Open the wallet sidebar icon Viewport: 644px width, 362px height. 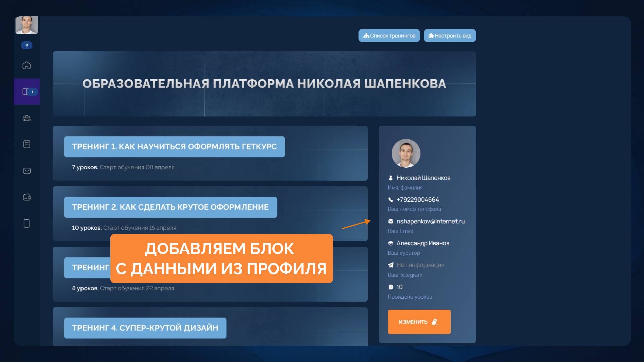click(26, 197)
